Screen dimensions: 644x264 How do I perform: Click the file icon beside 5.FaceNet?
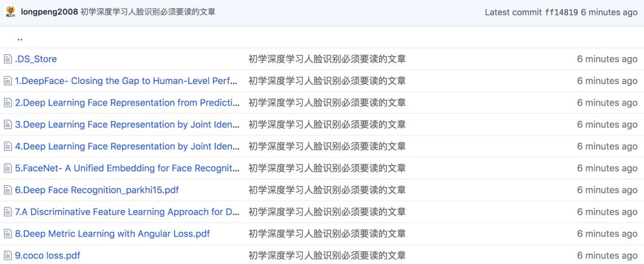(8, 168)
